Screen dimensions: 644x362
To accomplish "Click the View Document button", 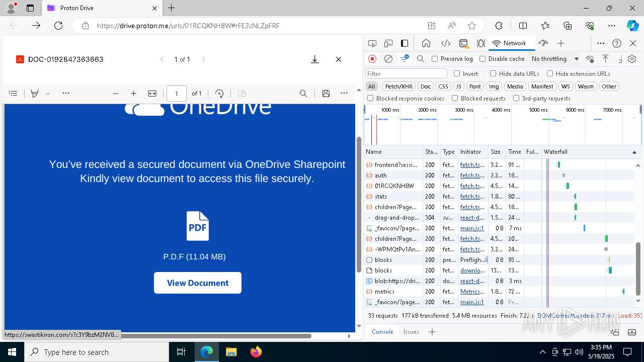I will [198, 283].
